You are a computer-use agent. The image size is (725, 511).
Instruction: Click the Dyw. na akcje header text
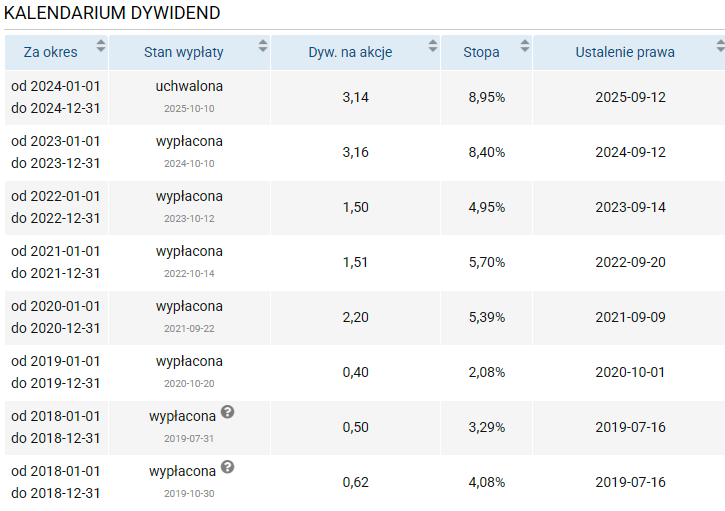pos(349,53)
